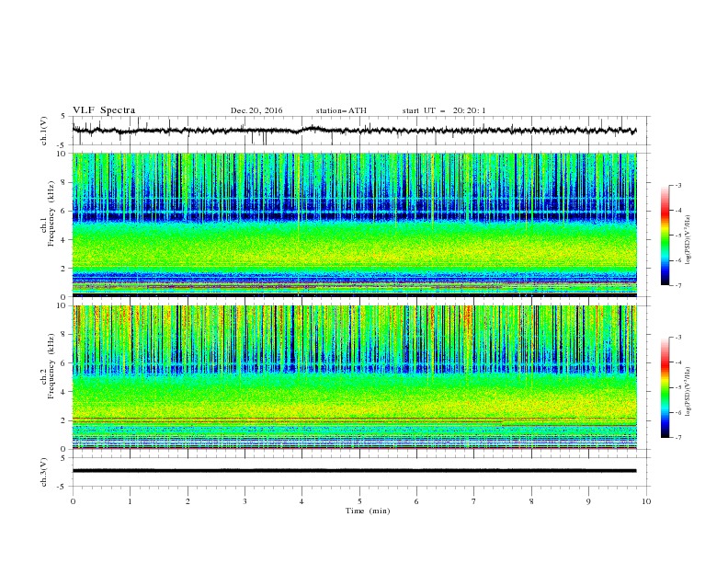Click the "station=ATH" header label
The height and width of the screenshot is (563, 728).
point(341,110)
